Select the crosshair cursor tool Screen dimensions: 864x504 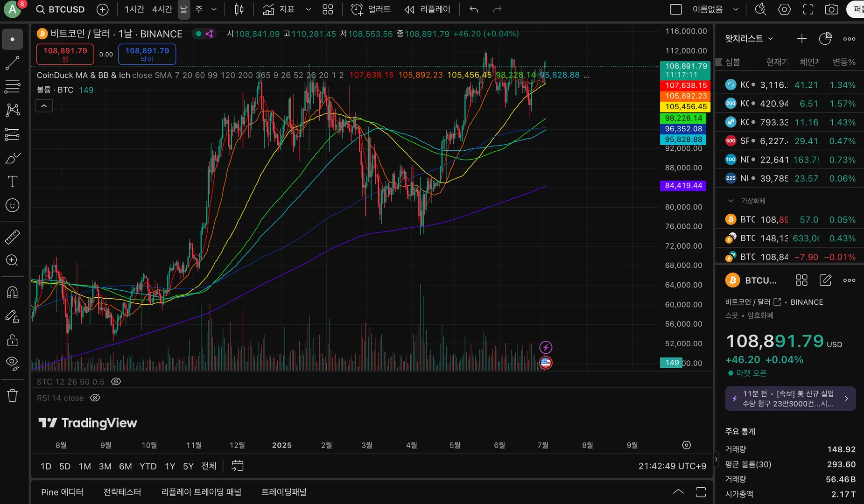13,39
